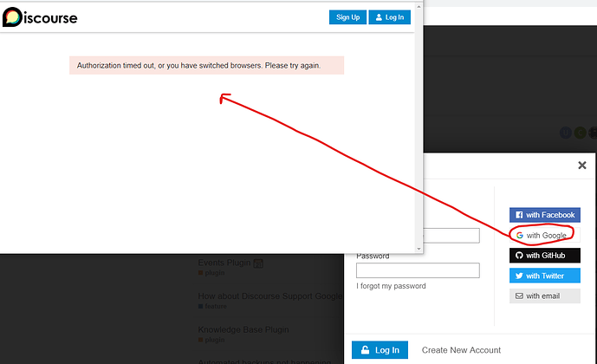Click the Facebook logo icon

click(x=519, y=215)
